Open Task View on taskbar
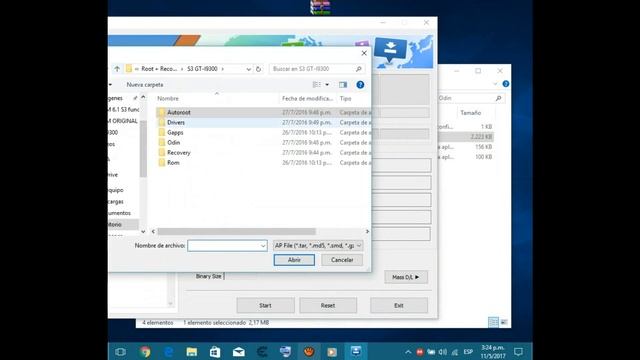 click(x=120, y=351)
